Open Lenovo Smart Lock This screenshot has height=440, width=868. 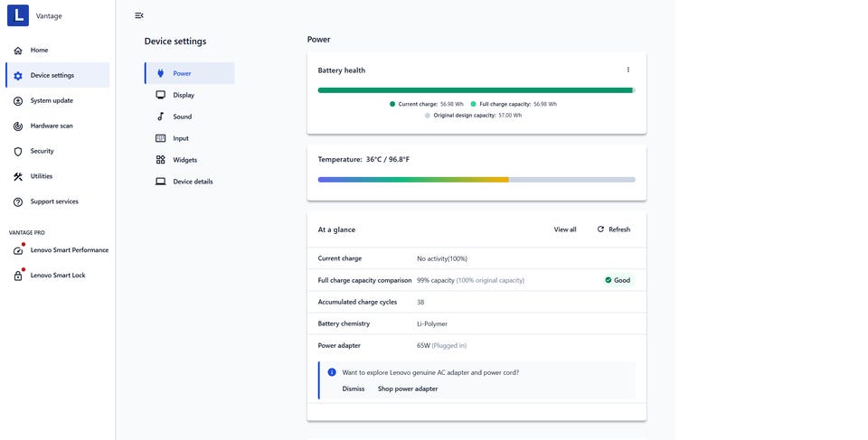point(58,275)
